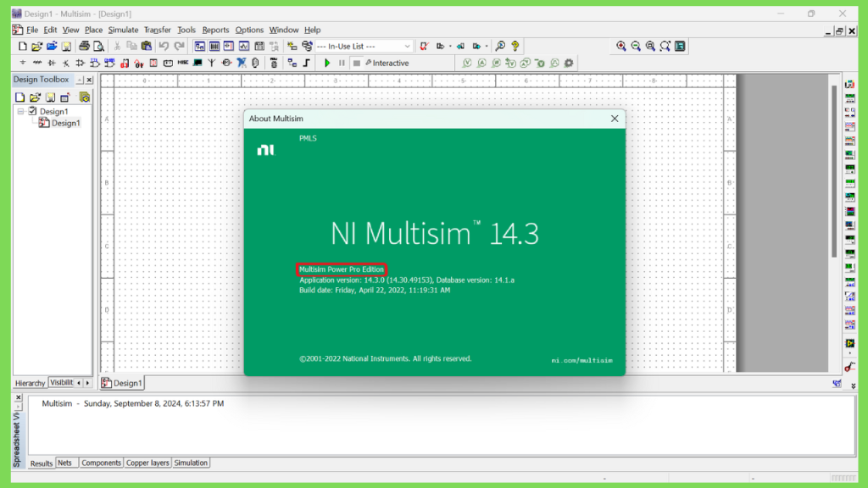
Task: Place a voltage probe
Action: [x=467, y=63]
